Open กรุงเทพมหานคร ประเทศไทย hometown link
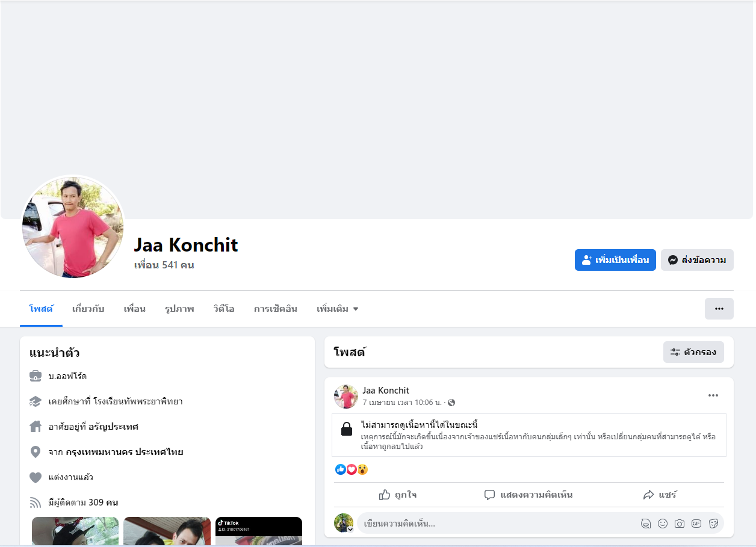Screen dimensions: 756x547 coord(125,452)
